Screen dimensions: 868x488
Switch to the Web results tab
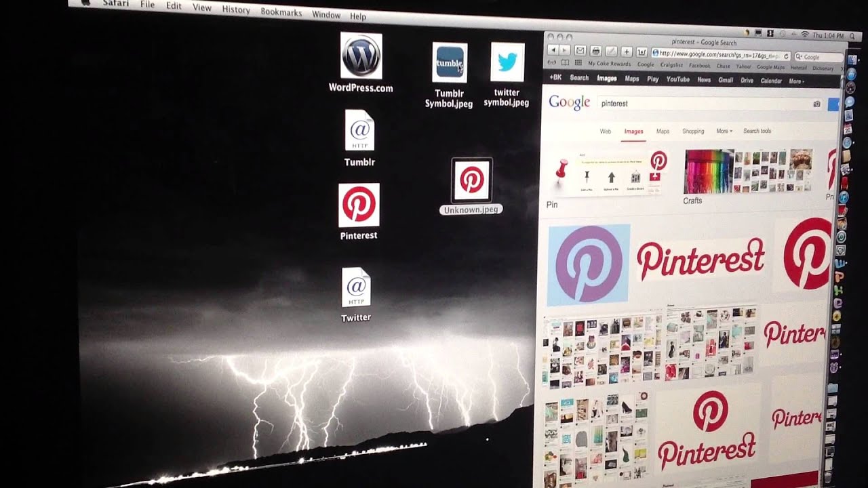[x=606, y=131]
